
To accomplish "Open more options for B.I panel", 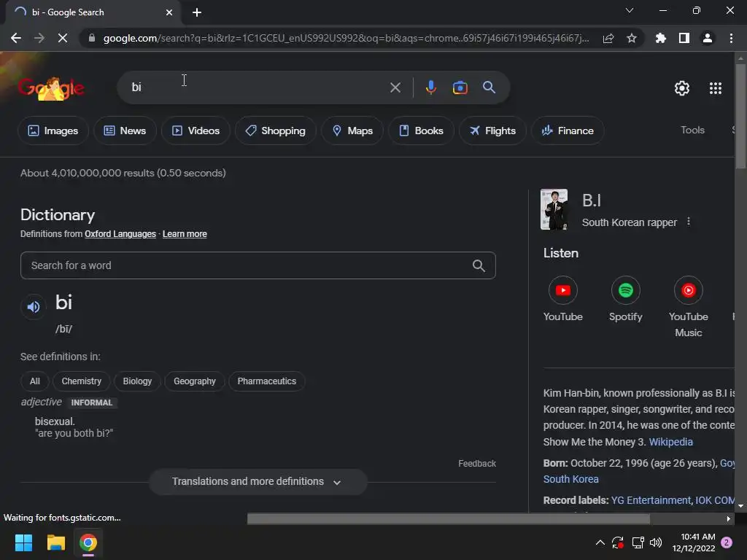I will point(689,222).
